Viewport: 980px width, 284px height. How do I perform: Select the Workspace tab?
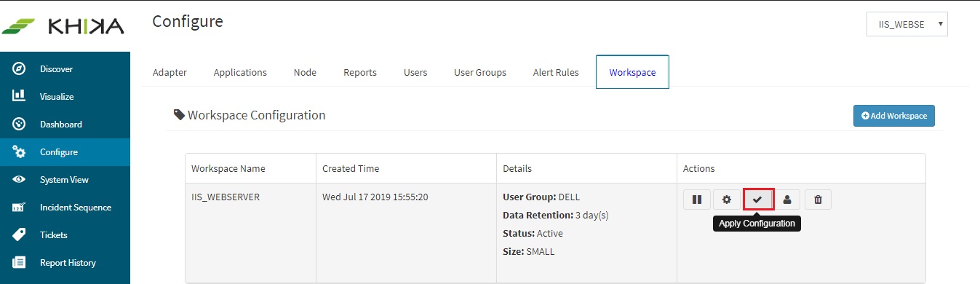point(632,72)
